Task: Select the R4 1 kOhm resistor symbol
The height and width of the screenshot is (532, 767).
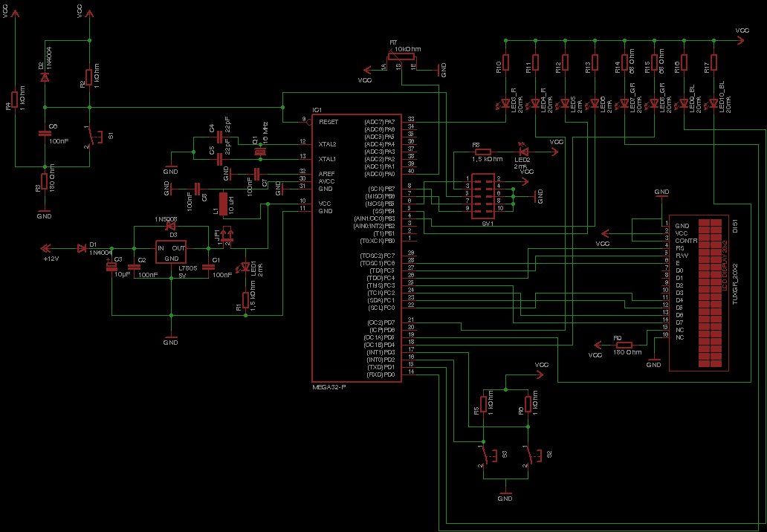Action: (x=15, y=100)
